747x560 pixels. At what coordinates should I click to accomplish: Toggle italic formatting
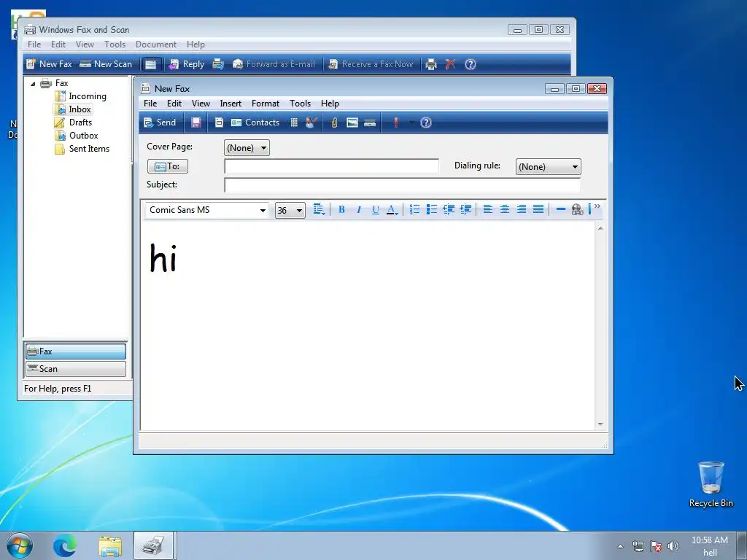359,209
